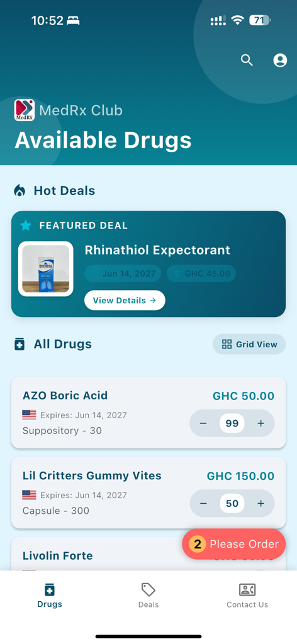Open the Deals tab
Screen dimensions: 297x644
[148, 596]
